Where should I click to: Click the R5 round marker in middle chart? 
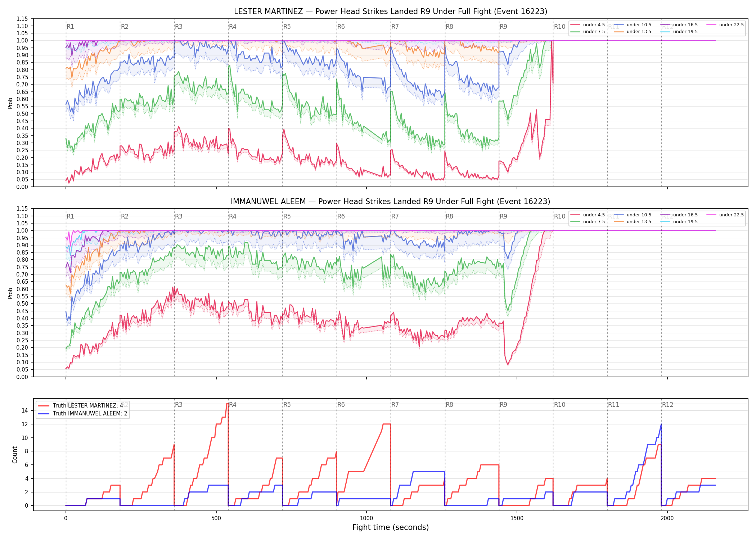287,216
